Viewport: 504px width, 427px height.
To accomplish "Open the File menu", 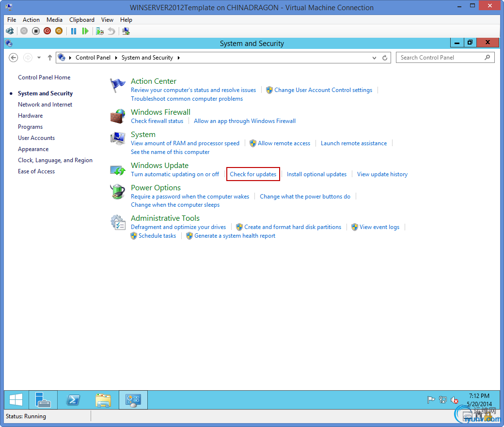I will click(x=12, y=19).
